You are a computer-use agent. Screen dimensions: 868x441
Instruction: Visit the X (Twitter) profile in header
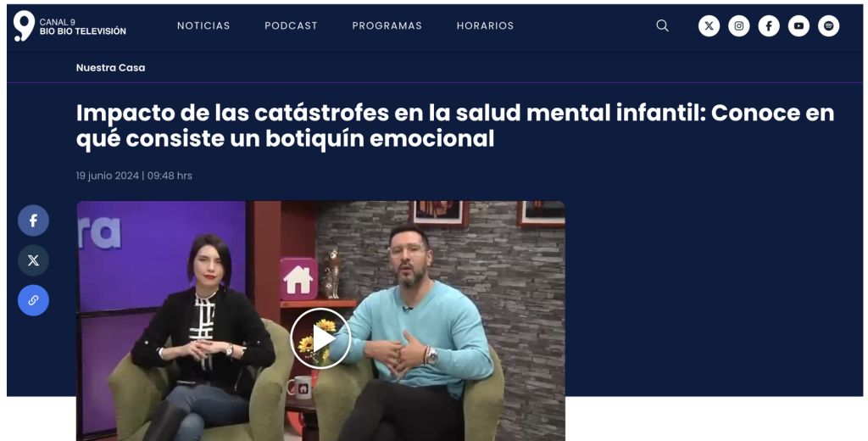[x=709, y=26]
